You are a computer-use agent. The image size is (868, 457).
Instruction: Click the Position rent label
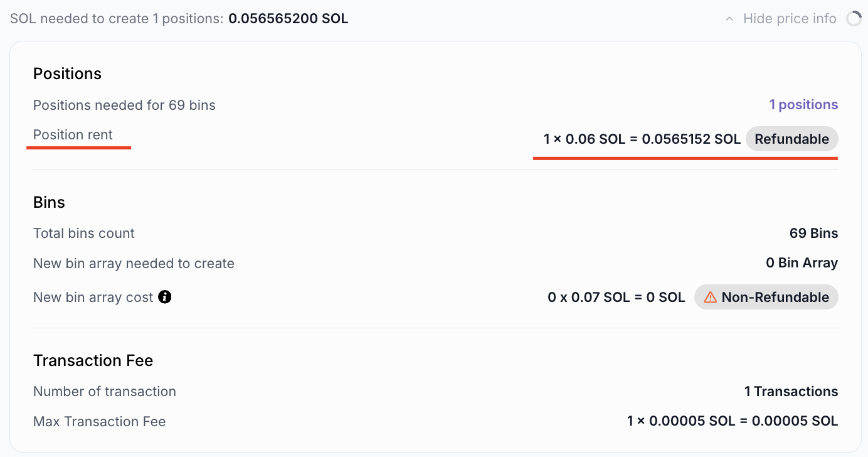pos(73,135)
